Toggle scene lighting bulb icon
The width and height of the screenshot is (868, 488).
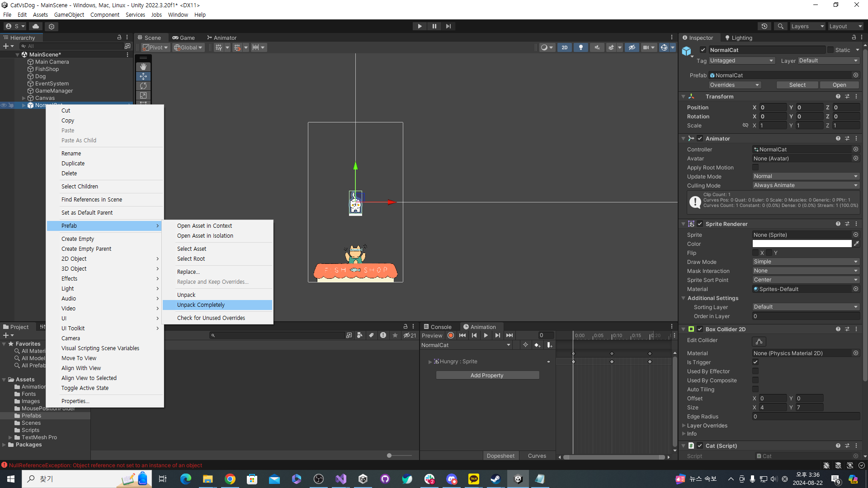[581, 47]
